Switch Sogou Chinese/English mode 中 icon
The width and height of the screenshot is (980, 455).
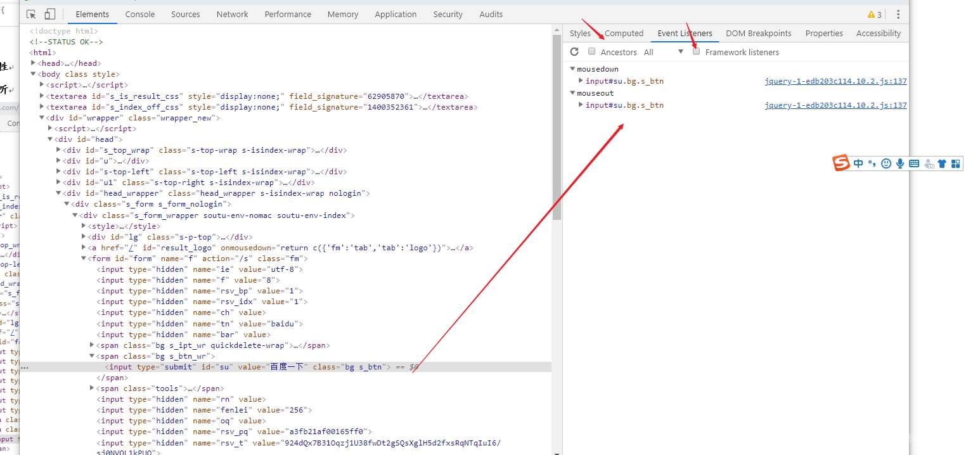(858, 163)
